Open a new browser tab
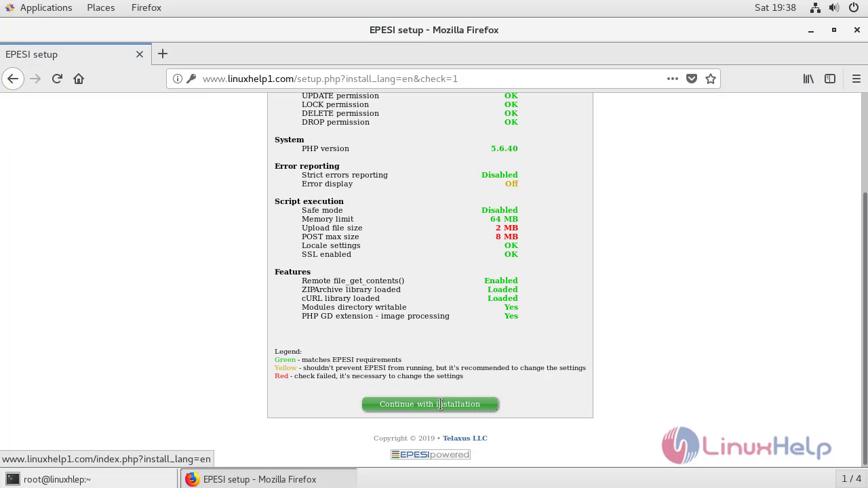 (163, 54)
